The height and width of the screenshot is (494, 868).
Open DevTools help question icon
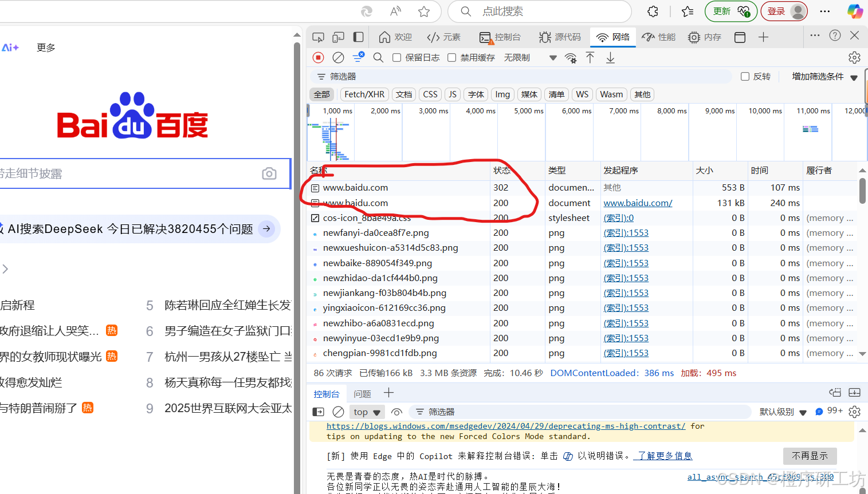point(835,35)
